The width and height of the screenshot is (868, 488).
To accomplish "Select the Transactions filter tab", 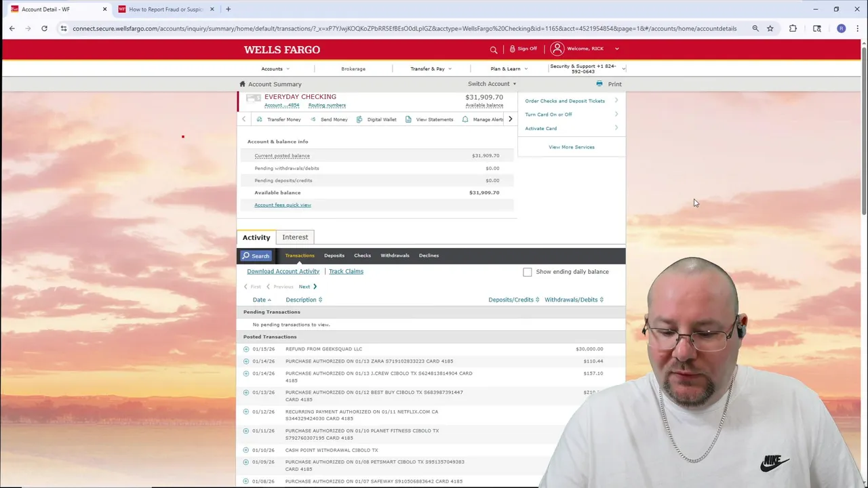I will [x=300, y=256].
